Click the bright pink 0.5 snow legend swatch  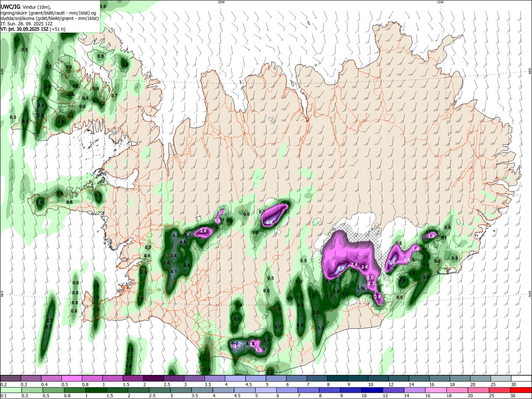pyautogui.click(x=71, y=379)
